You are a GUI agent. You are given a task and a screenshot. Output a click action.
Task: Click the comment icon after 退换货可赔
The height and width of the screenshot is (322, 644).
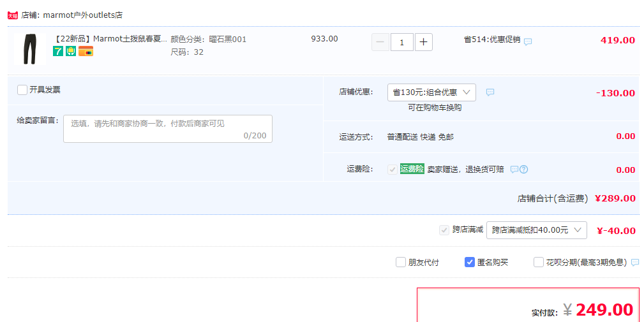pyautogui.click(x=514, y=170)
